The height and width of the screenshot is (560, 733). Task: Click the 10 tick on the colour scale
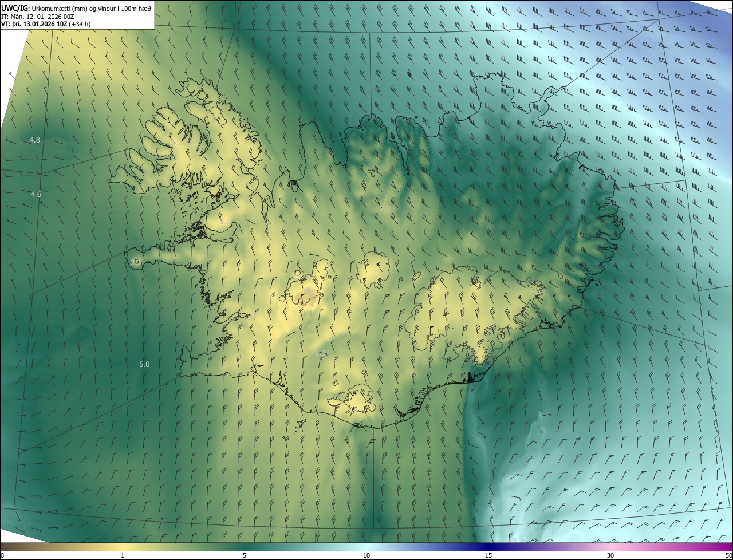tap(366, 556)
